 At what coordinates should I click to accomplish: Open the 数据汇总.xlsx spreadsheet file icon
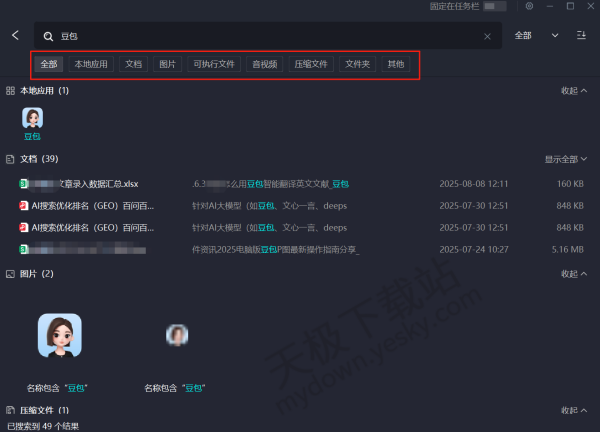24,184
